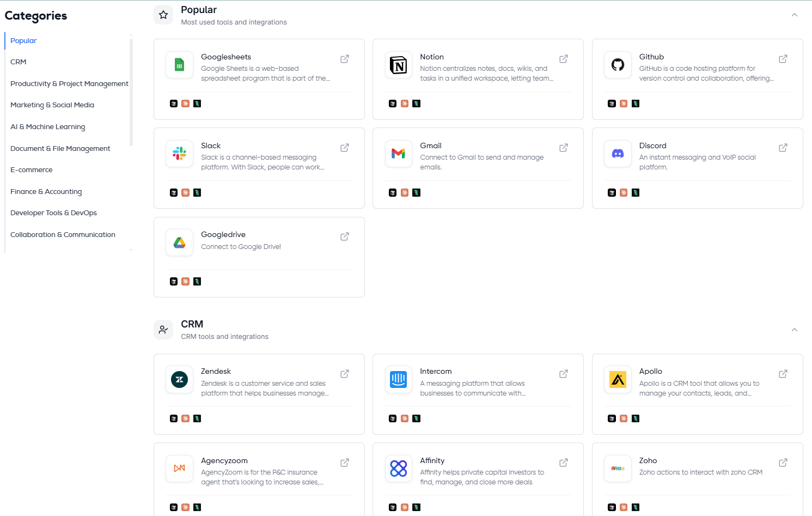812x516 pixels.
Task: Open the Zoho integration card title
Action: (648, 460)
